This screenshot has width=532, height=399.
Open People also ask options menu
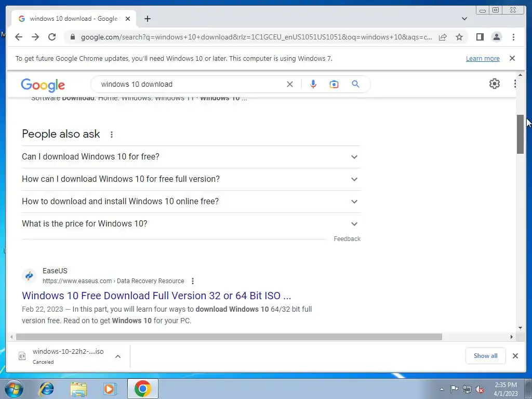tap(112, 135)
